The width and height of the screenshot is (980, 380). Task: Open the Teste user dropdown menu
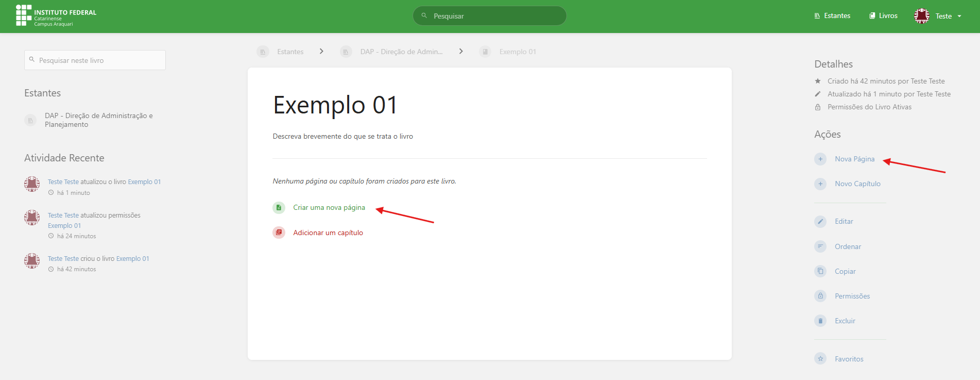coord(938,16)
